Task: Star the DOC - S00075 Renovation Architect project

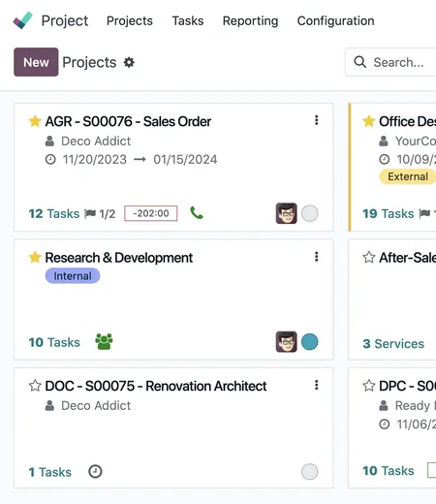Action: [x=35, y=386]
